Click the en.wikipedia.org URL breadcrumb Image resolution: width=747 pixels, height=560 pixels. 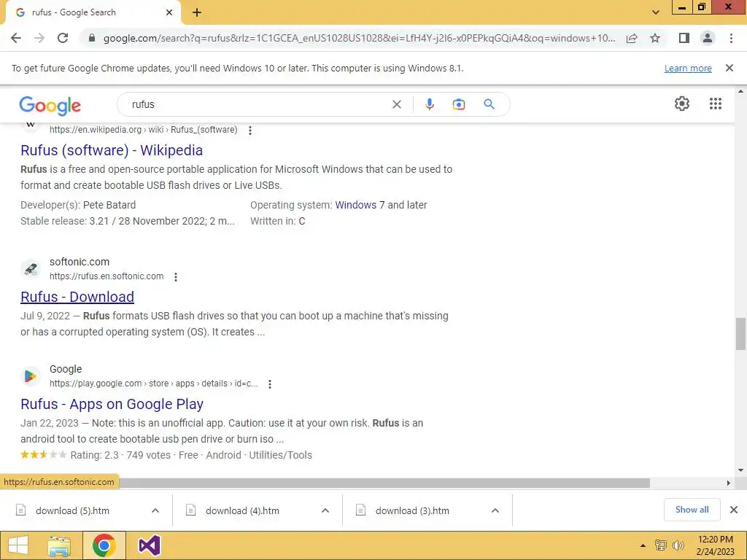pos(144,130)
